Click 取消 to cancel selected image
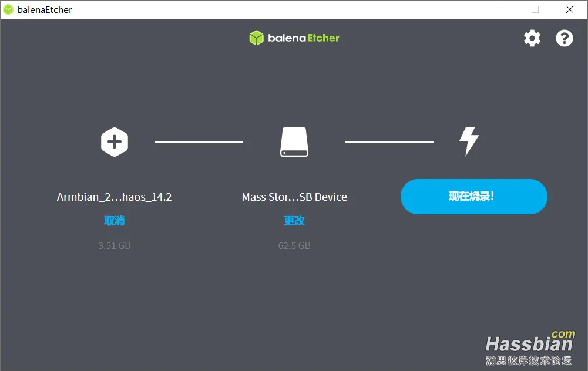The image size is (588, 371). click(x=115, y=221)
